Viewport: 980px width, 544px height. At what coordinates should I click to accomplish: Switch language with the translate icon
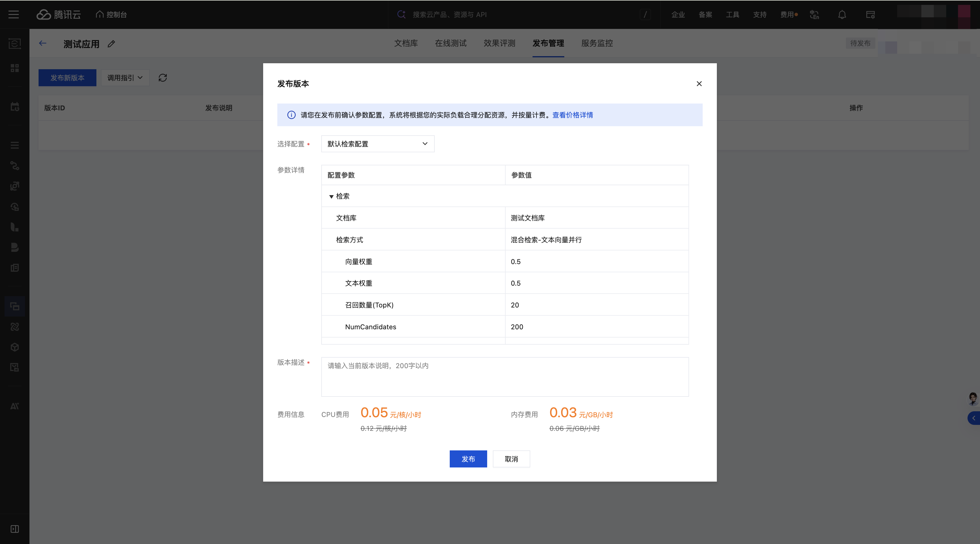pos(814,14)
